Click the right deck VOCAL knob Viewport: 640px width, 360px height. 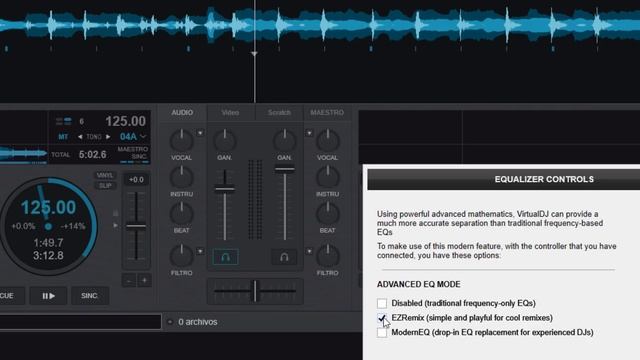click(328, 141)
